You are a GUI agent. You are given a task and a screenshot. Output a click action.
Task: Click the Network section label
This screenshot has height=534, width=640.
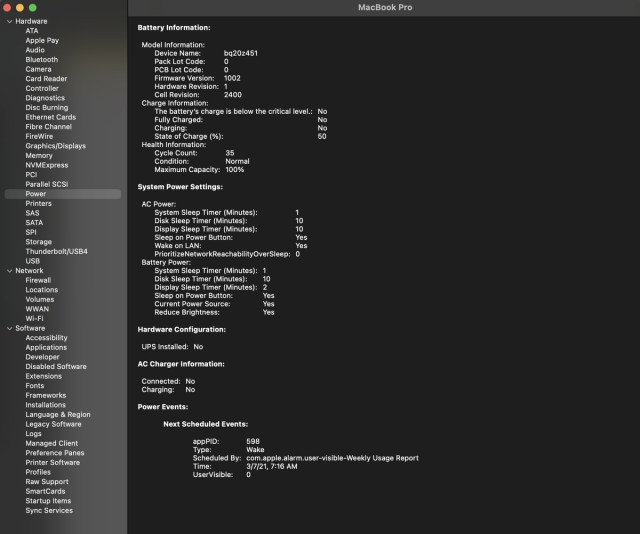tap(29, 271)
